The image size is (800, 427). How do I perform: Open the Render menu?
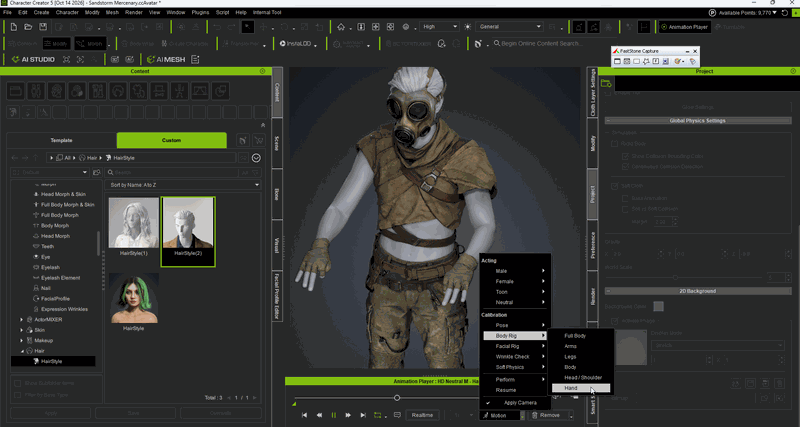(x=134, y=12)
